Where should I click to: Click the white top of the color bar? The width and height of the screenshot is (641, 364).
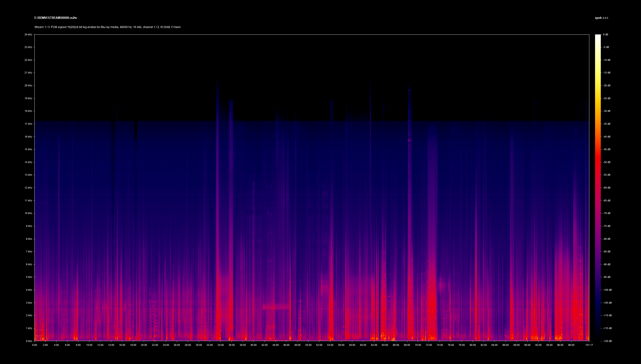pos(598,36)
